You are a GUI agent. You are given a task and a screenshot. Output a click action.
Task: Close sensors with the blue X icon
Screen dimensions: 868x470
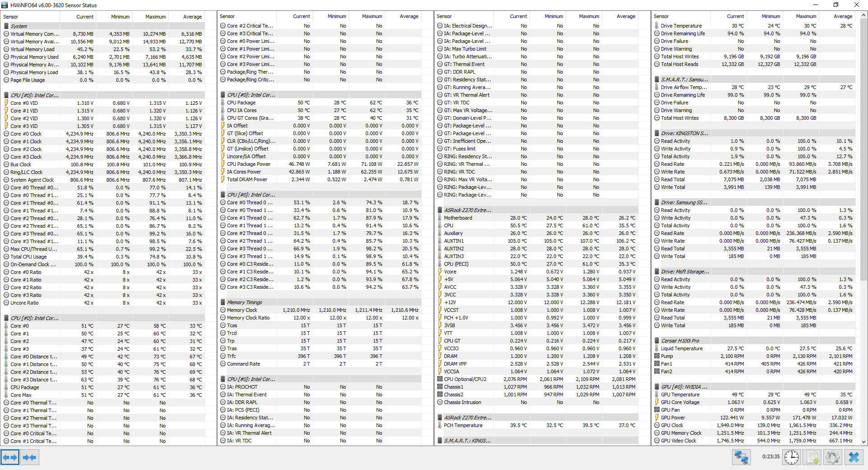(x=854, y=457)
